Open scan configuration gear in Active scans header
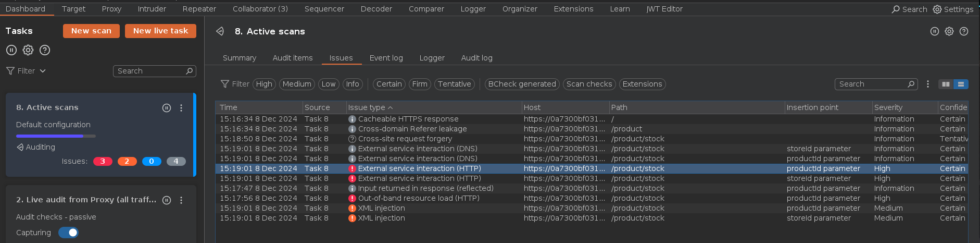The image size is (980, 243). [x=949, y=31]
